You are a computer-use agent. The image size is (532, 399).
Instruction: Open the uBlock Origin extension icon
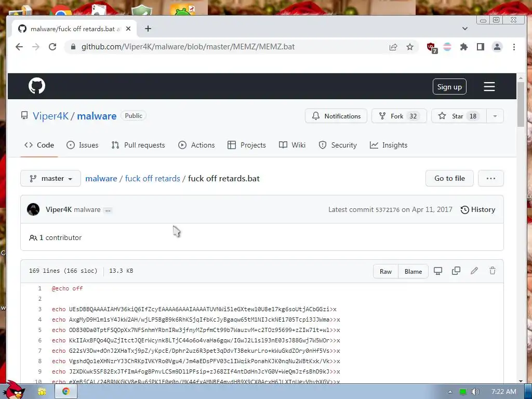[x=432, y=47]
